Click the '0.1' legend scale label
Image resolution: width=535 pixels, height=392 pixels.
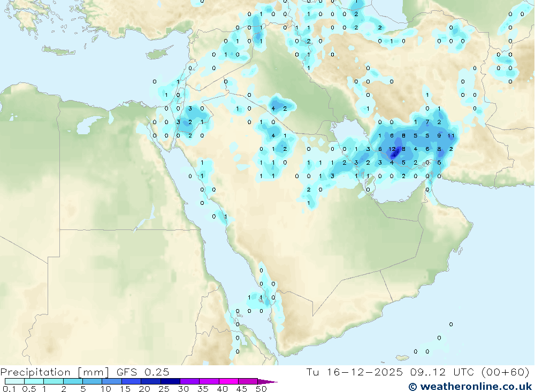click(x=9, y=389)
